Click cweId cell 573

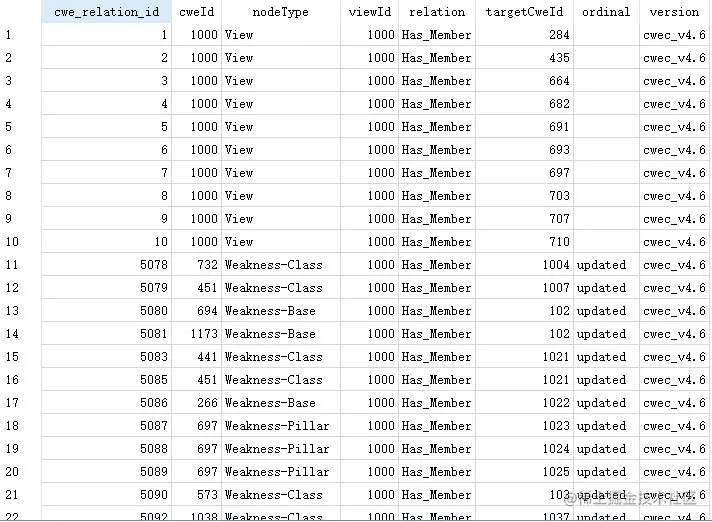point(197,494)
